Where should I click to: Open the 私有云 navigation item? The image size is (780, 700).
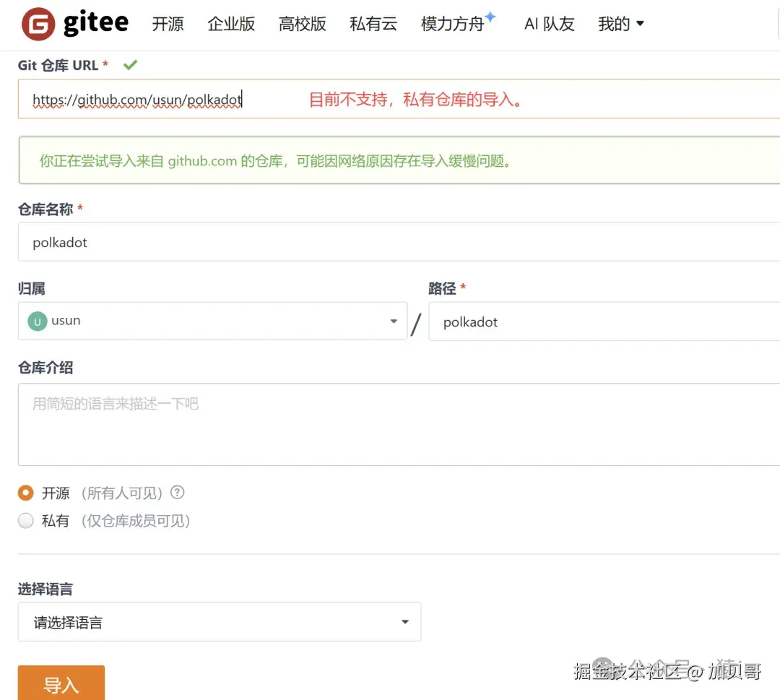point(373,24)
